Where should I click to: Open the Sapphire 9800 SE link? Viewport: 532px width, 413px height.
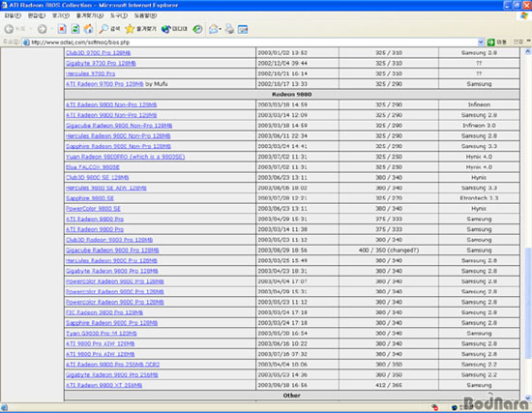[90, 198]
